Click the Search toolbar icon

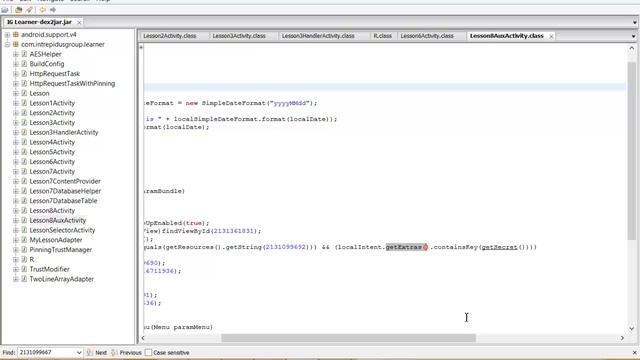[29, 10]
